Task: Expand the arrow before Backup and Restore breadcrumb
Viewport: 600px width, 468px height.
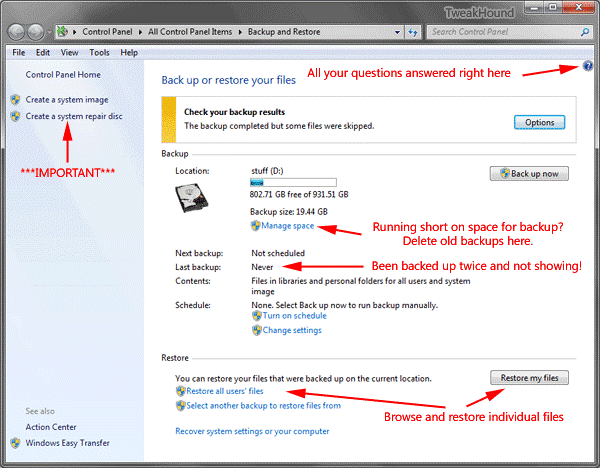Action: [240, 32]
